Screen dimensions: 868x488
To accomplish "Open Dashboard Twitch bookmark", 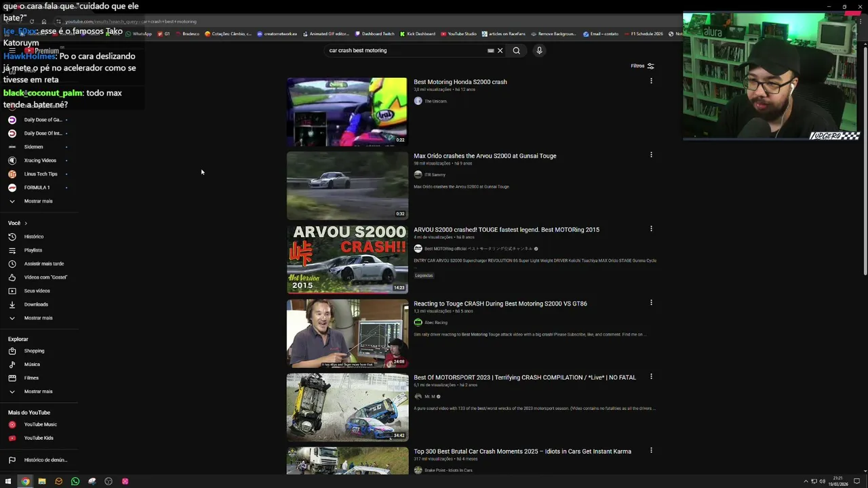I will coord(374,34).
